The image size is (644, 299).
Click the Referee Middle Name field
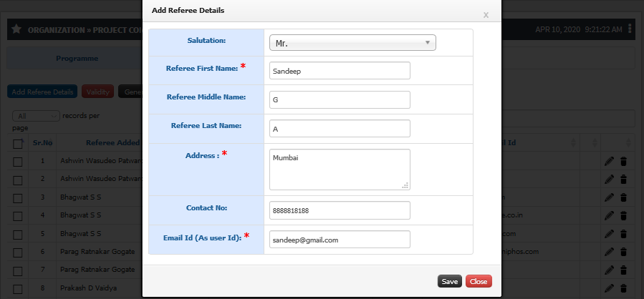pos(340,99)
